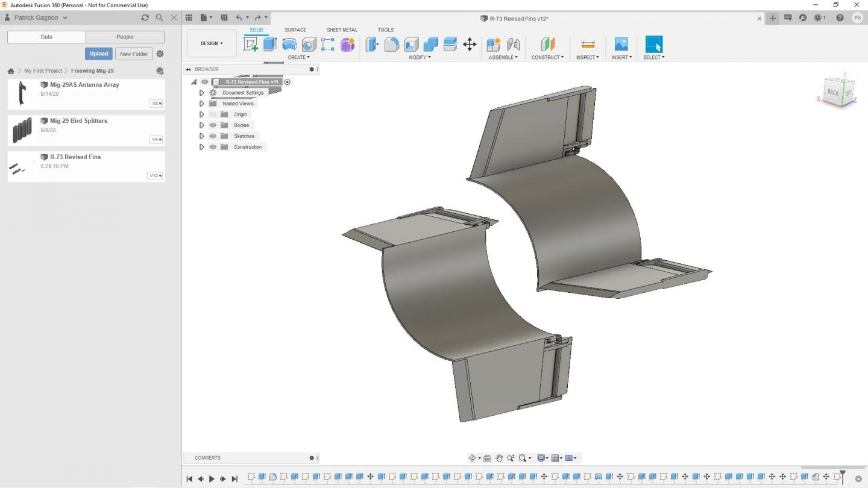Open the Help question mark icon
868x488 pixels.
840,18
